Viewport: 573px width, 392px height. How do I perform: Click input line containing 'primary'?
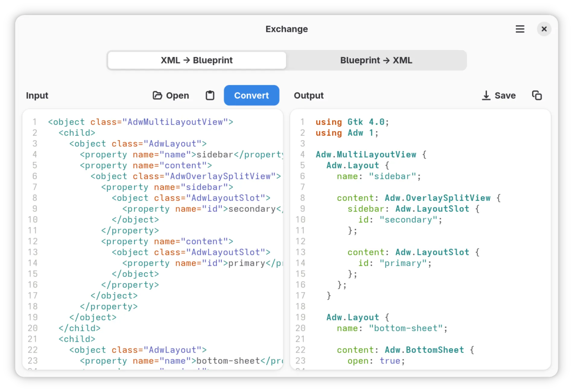pyautogui.click(x=203, y=263)
